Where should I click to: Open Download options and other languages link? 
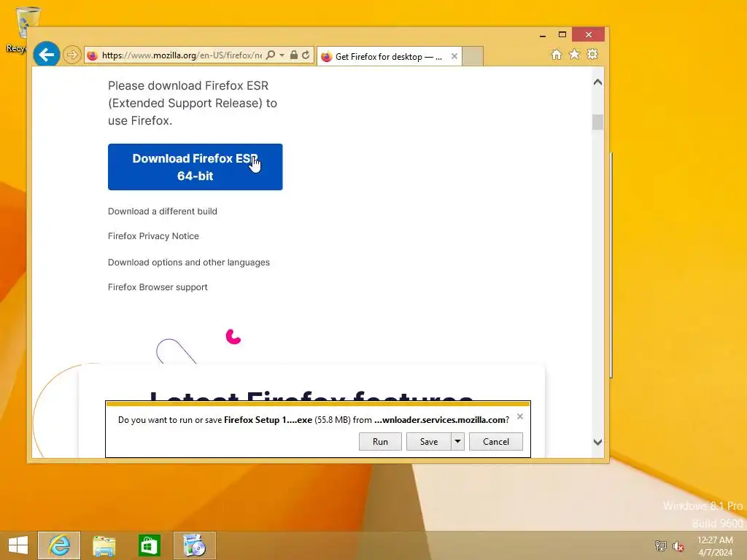point(189,262)
